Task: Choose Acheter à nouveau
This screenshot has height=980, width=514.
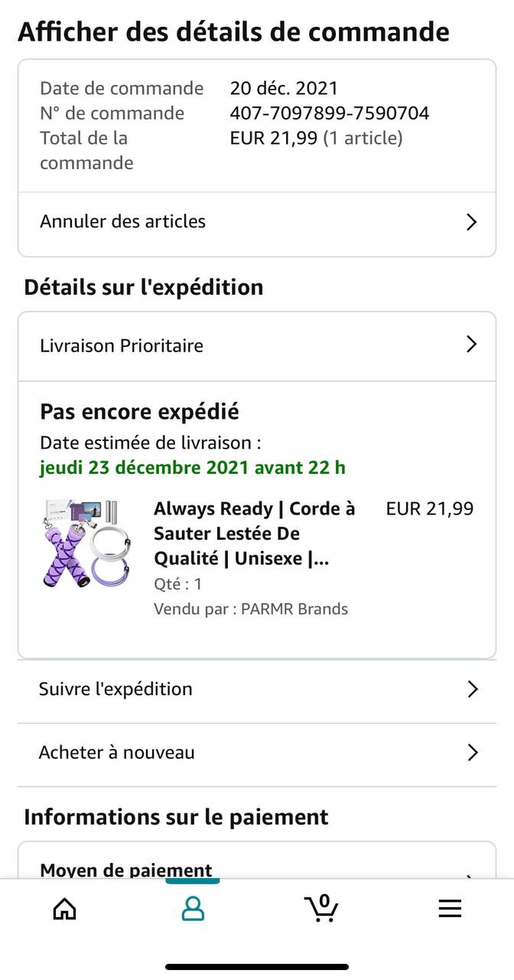Action: click(x=116, y=753)
